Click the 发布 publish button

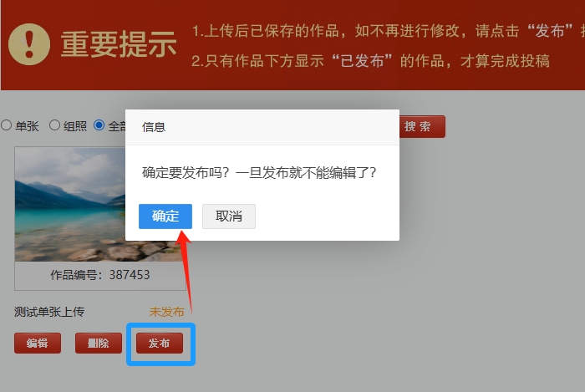pyautogui.click(x=160, y=344)
